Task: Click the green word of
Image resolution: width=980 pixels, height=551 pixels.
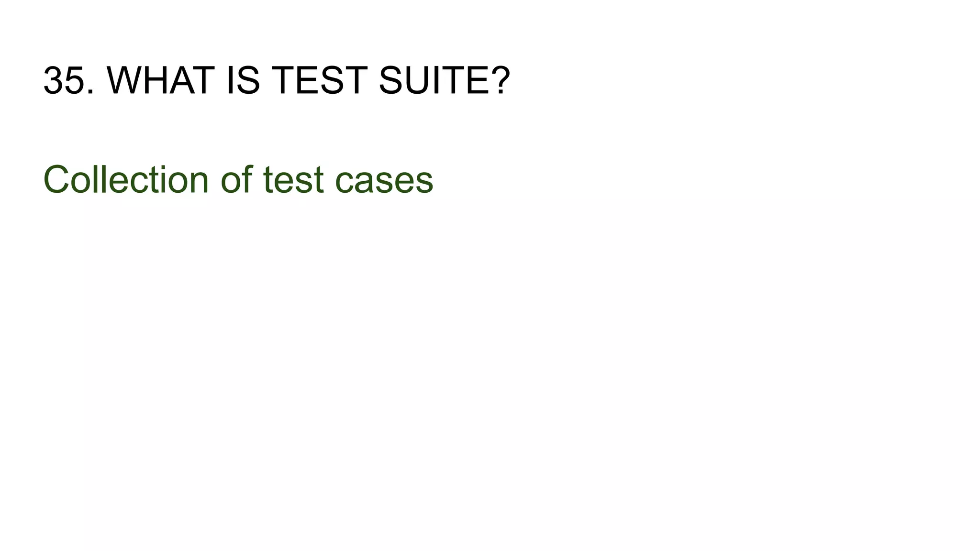Action: click(236, 180)
